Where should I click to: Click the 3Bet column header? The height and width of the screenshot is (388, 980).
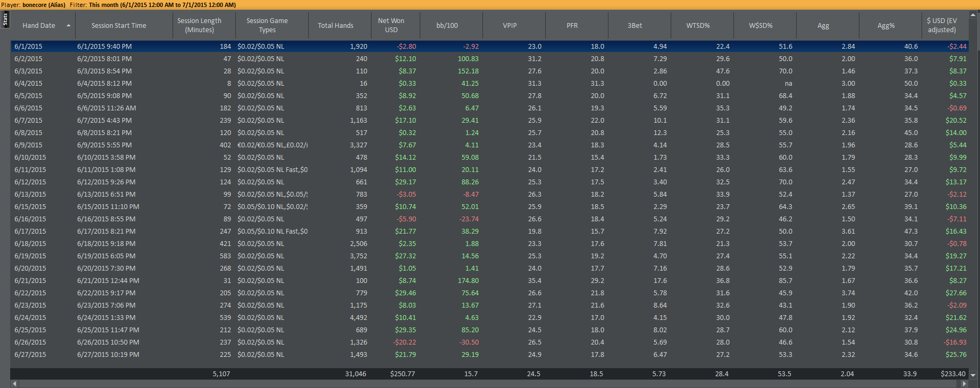pyautogui.click(x=635, y=26)
